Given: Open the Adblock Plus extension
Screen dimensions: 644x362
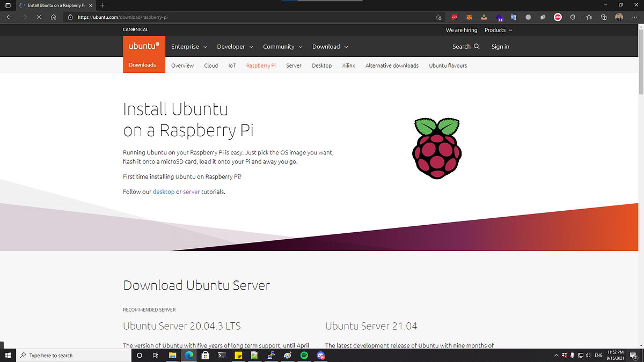Looking at the screenshot, I should point(558,17).
